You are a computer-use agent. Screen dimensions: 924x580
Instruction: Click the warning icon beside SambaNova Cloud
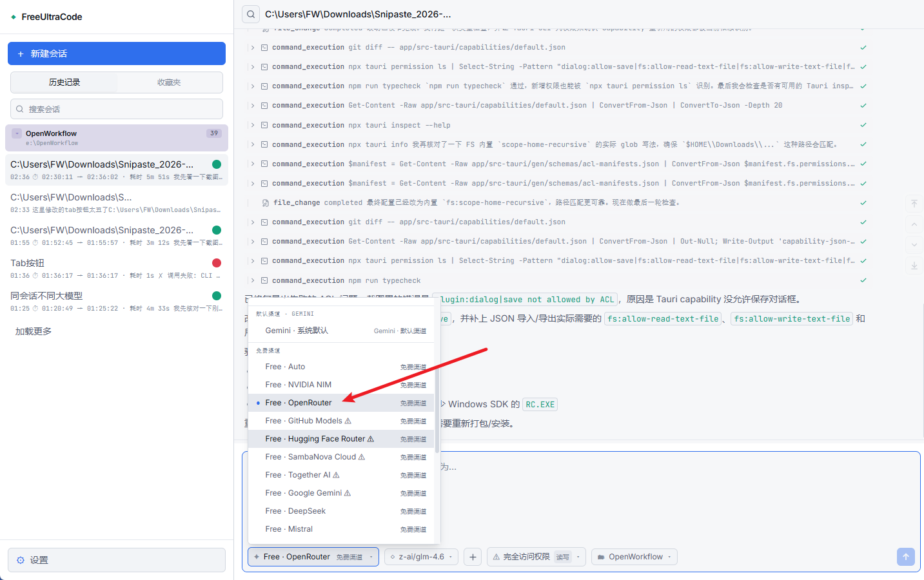[x=362, y=457]
